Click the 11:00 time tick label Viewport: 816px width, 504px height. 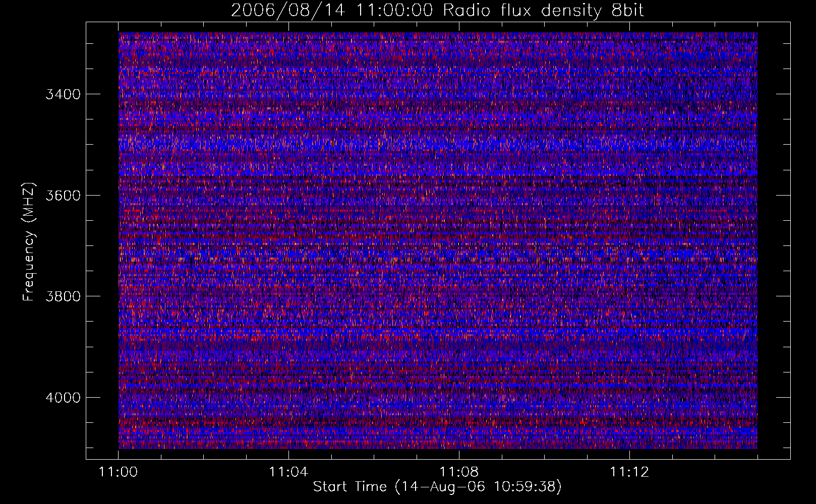point(119,472)
